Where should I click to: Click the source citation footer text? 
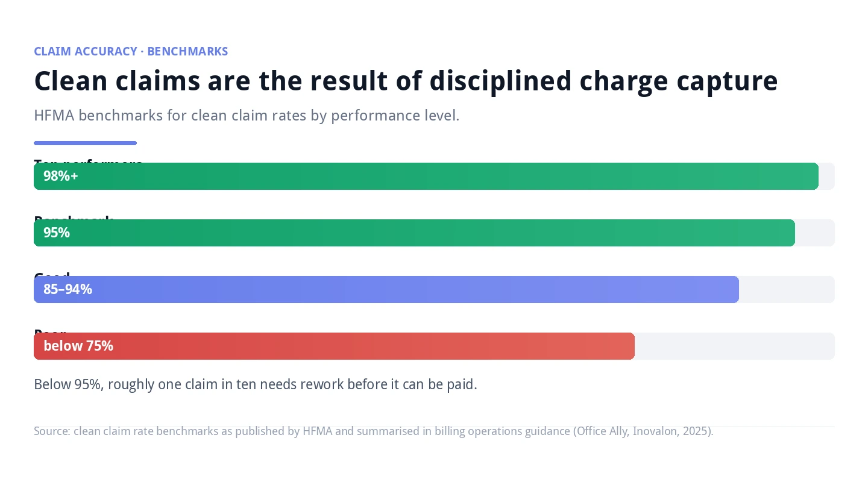point(374,431)
